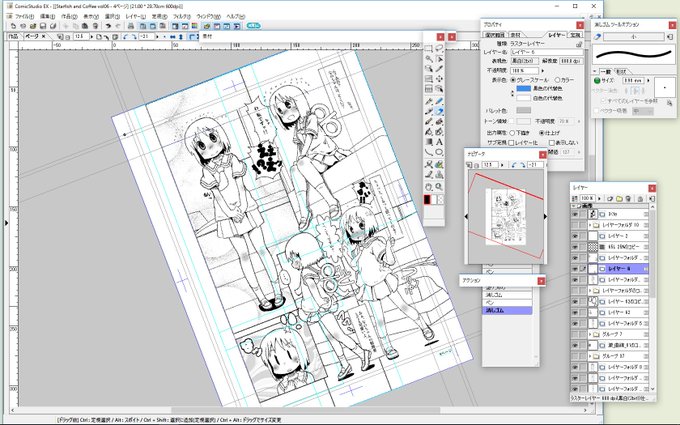Click the rainbow color display toolbar icon

click(194, 26)
